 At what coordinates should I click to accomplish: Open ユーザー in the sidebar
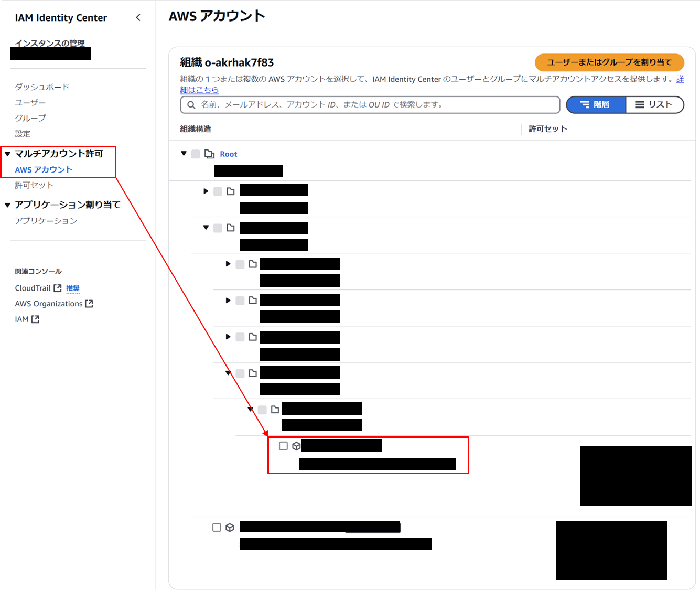pos(30,103)
